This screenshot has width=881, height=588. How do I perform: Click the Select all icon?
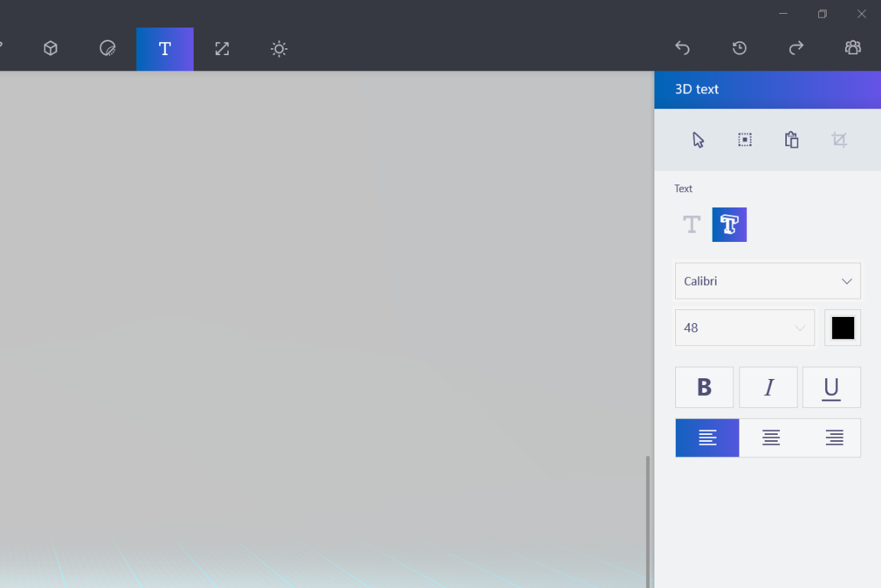pyautogui.click(x=745, y=140)
